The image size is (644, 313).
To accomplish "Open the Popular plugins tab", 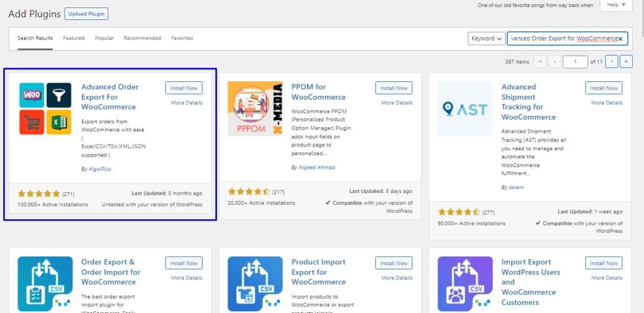I will click(104, 38).
